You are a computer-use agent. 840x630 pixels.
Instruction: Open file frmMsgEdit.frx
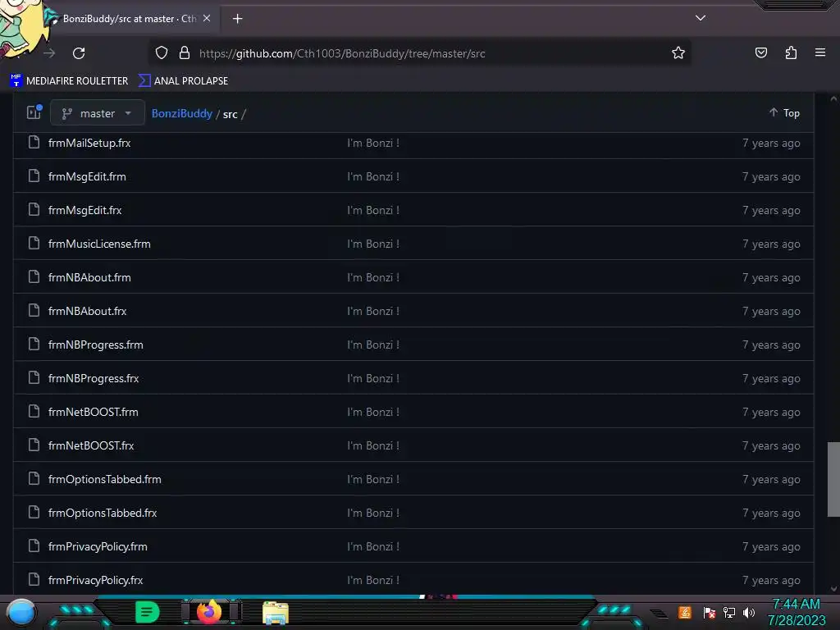(85, 211)
